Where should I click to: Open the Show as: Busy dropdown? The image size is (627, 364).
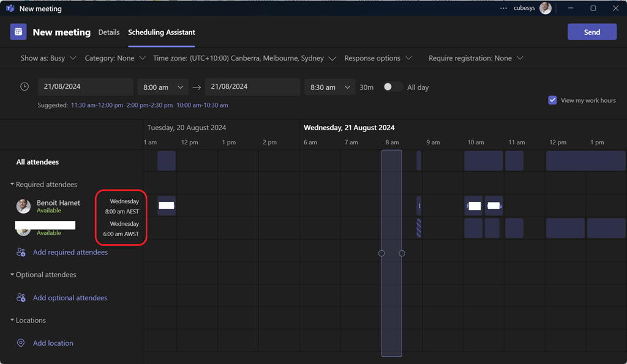48,58
